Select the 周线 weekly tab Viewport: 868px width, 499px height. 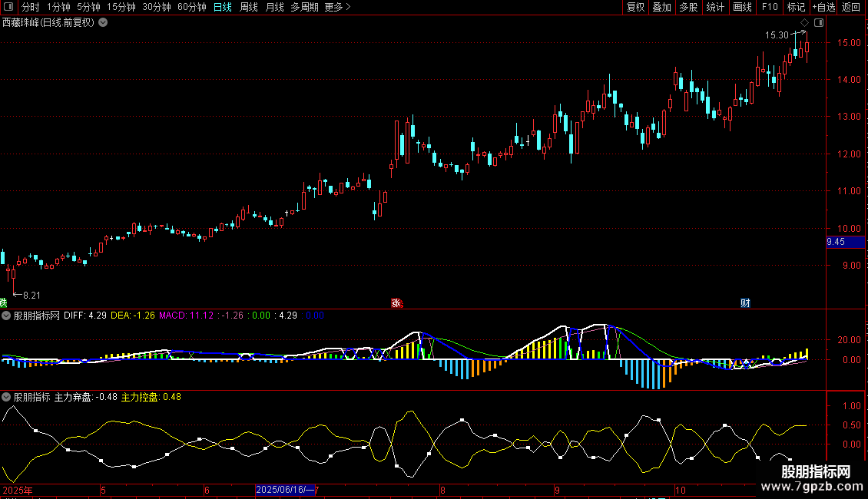249,7
